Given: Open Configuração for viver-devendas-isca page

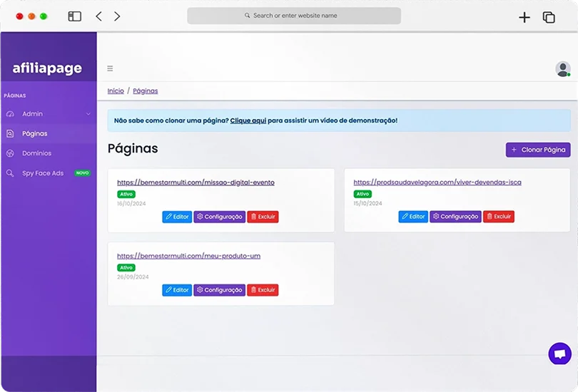Looking at the screenshot, I should 455,217.
